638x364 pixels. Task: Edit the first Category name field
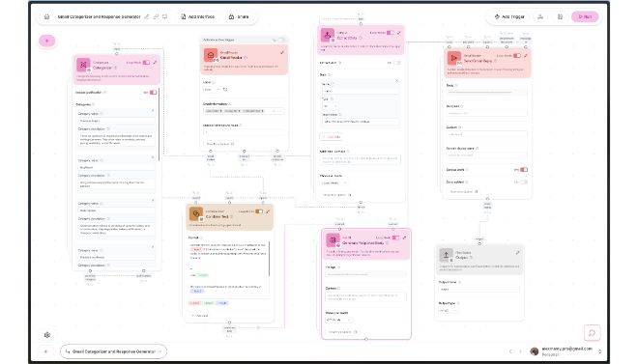click(x=116, y=121)
